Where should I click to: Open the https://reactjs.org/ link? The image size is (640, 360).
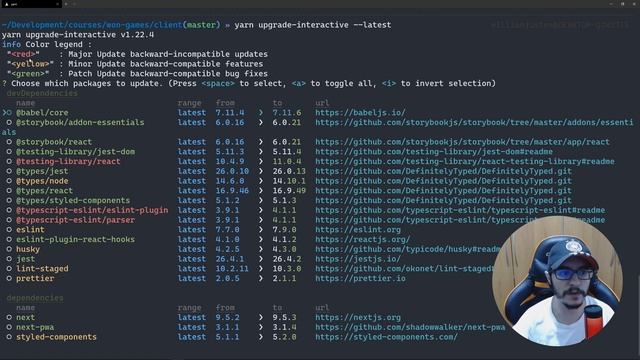(x=363, y=240)
